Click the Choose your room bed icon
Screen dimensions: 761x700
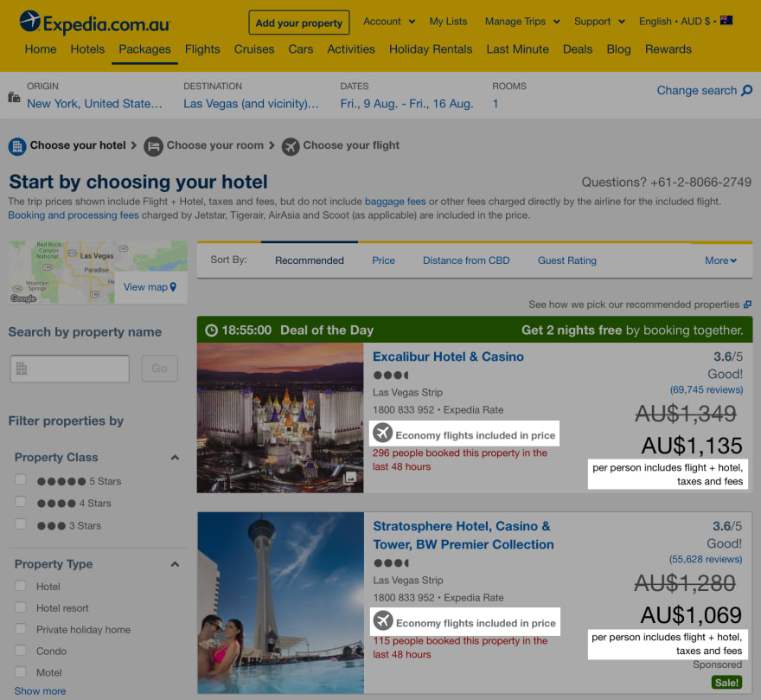pos(153,145)
